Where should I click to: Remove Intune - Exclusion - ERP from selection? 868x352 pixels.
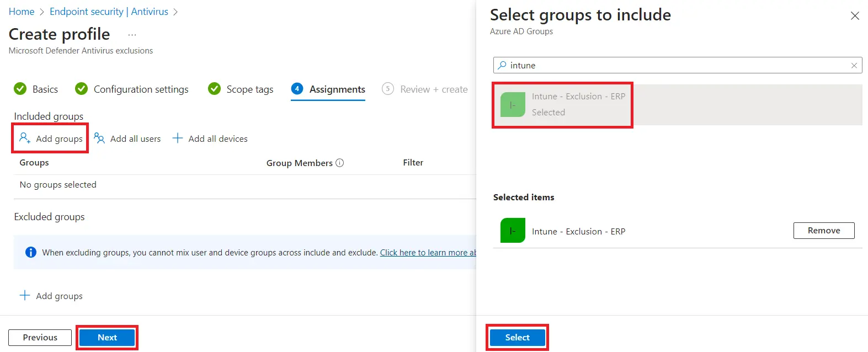tap(823, 231)
